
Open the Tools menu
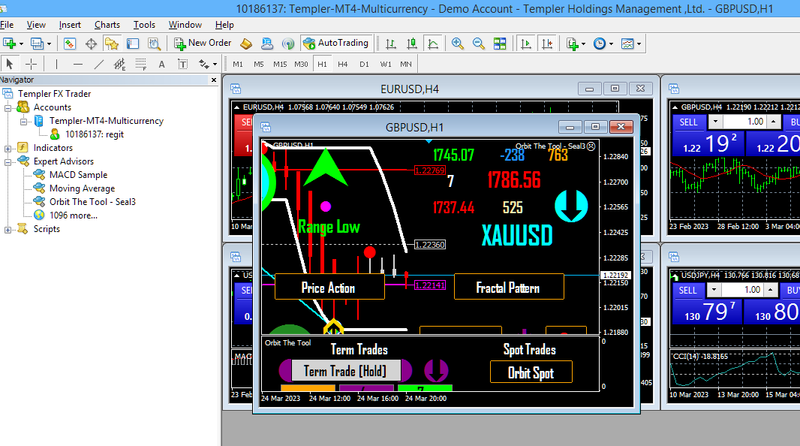pyautogui.click(x=144, y=25)
